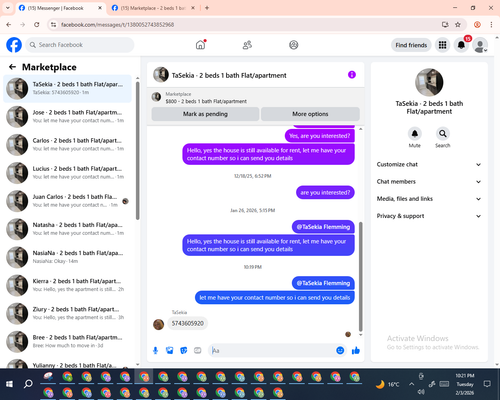Record a voice clip with microphone icon

tap(155, 350)
